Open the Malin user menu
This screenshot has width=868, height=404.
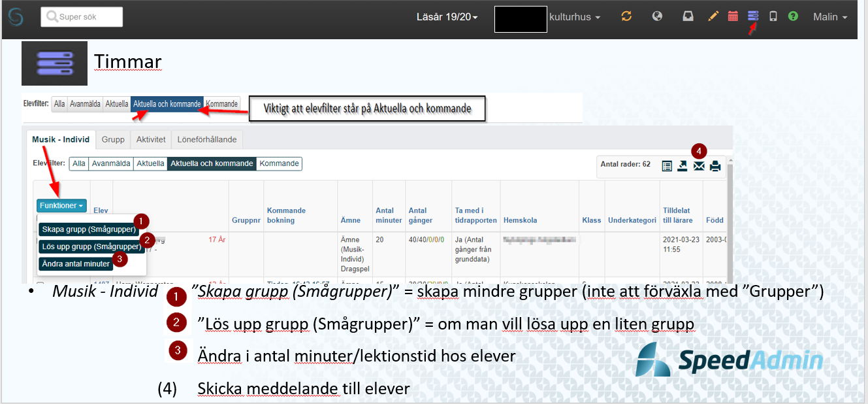(x=830, y=17)
